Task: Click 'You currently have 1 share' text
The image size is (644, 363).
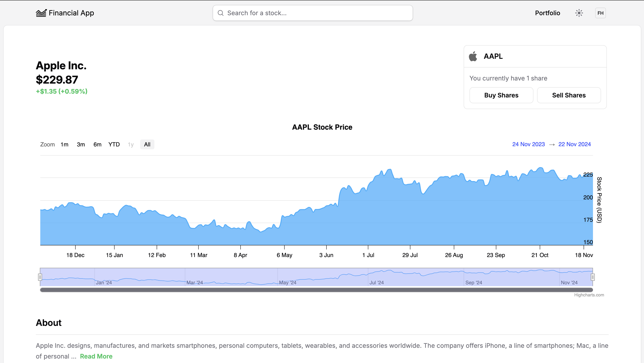Action: [508, 78]
